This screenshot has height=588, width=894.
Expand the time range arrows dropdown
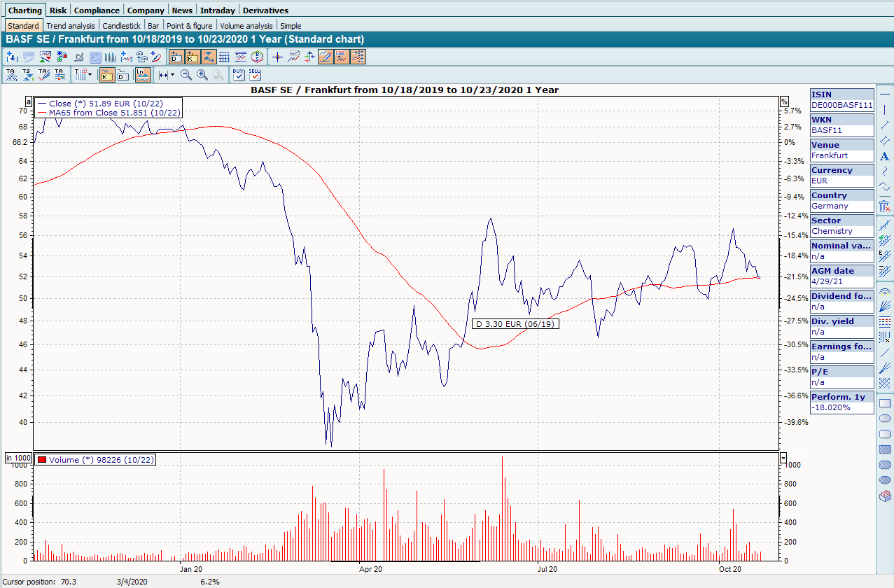[x=172, y=74]
